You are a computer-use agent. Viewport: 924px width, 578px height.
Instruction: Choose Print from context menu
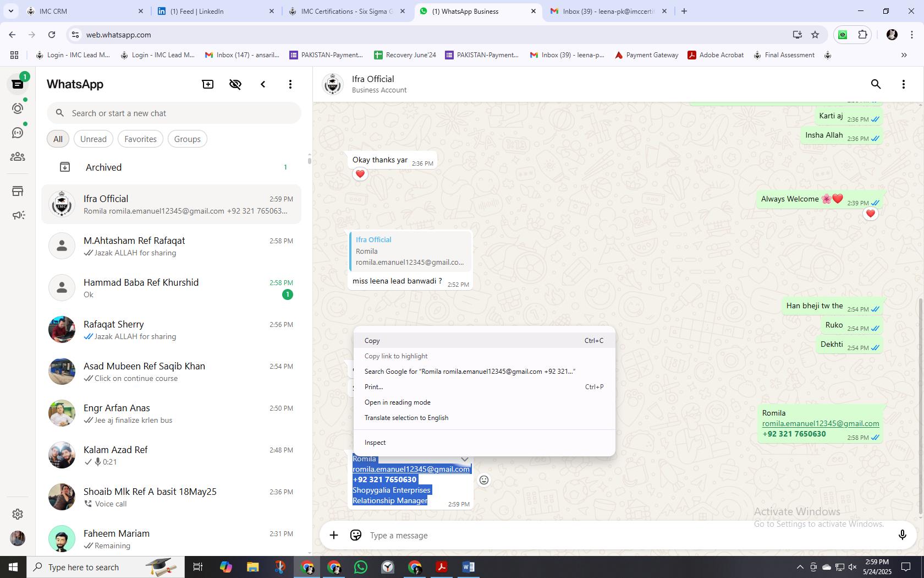pyautogui.click(x=484, y=387)
